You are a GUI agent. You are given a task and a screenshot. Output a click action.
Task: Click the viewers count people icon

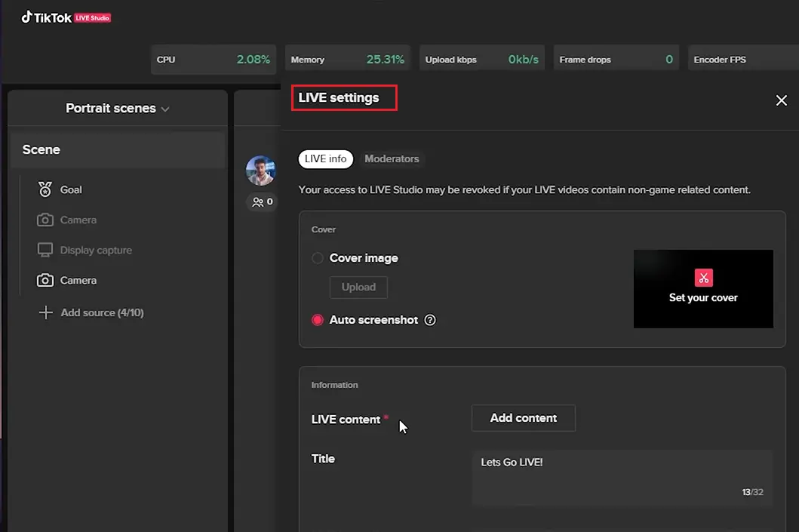[x=258, y=202]
